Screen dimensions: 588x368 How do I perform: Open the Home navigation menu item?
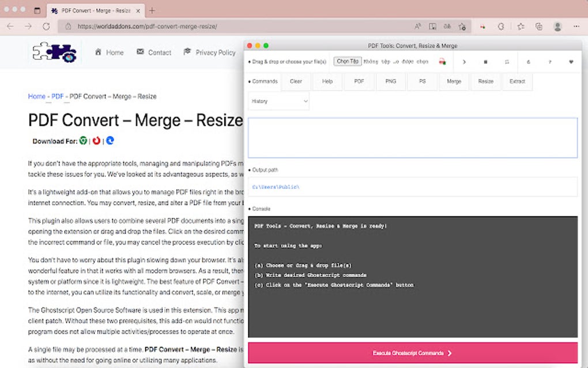tap(109, 52)
